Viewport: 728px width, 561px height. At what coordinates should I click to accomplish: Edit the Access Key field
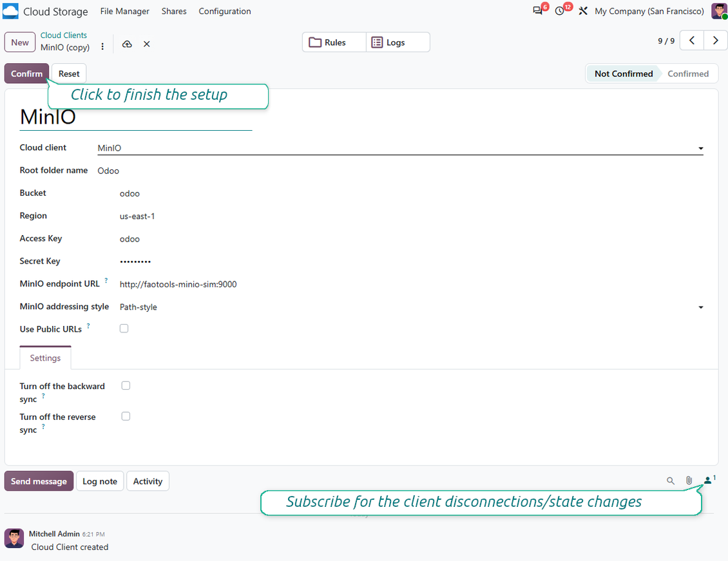(412, 239)
